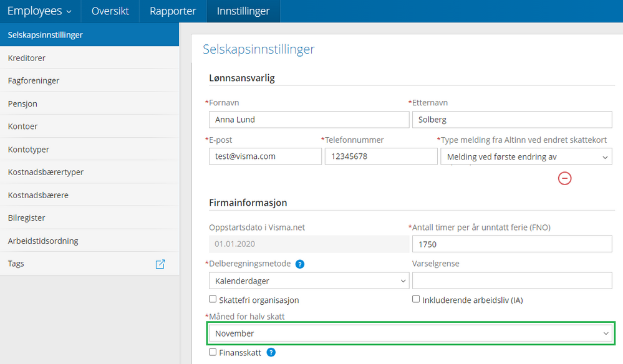
Task: Click the E-post input field
Action: pyautogui.click(x=265, y=156)
